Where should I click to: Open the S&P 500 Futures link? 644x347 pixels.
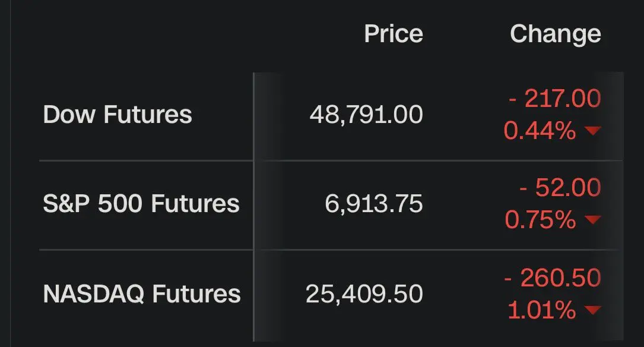[141, 204]
